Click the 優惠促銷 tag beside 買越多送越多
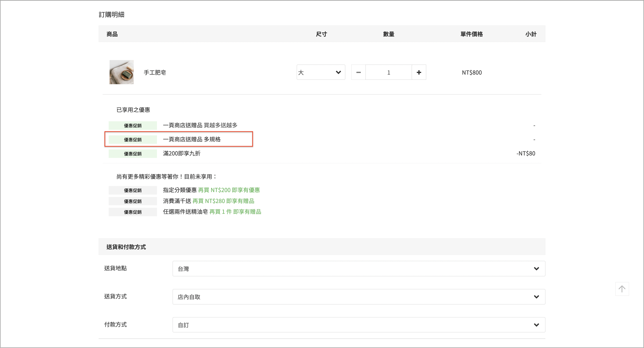Screen dimensions: 644x348 (x=133, y=126)
